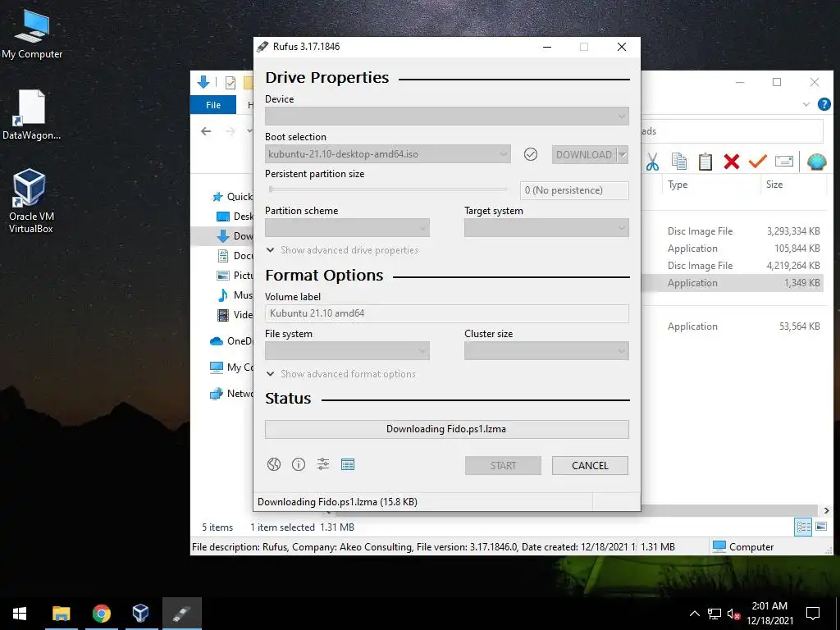Click the Cut scissors icon in File Explorer
The image size is (840, 630).
[x=652, y=162]
